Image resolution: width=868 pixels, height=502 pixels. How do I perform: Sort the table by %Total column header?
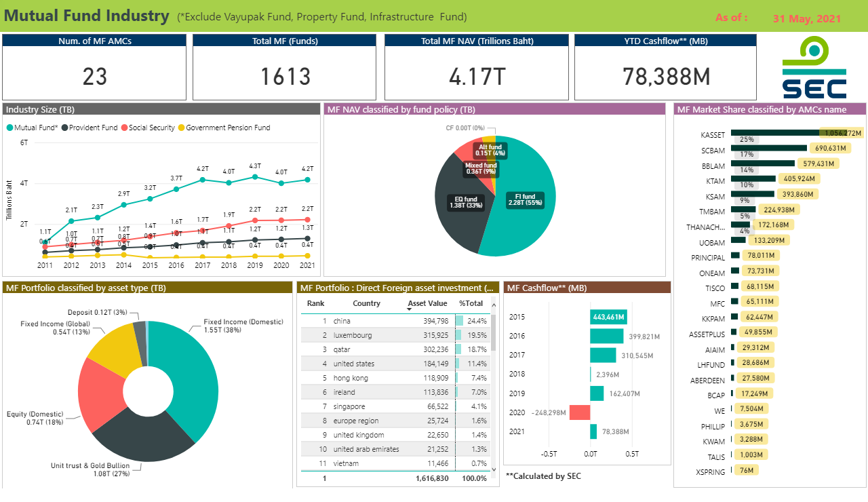tap(471, 303)
